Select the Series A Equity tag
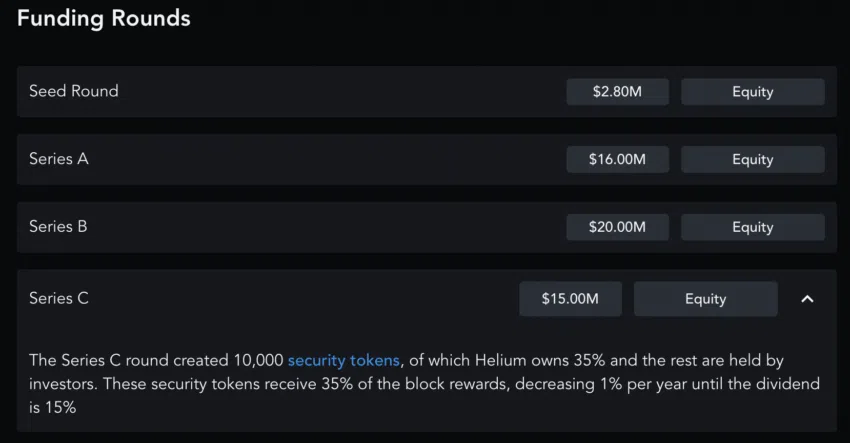The image size is (850, 443). (752, 159)
